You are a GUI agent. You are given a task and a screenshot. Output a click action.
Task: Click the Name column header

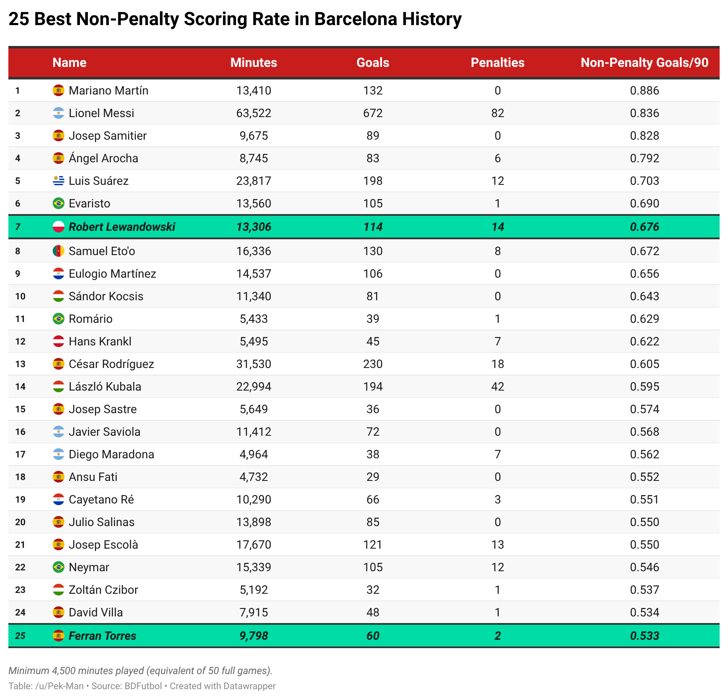69,62
